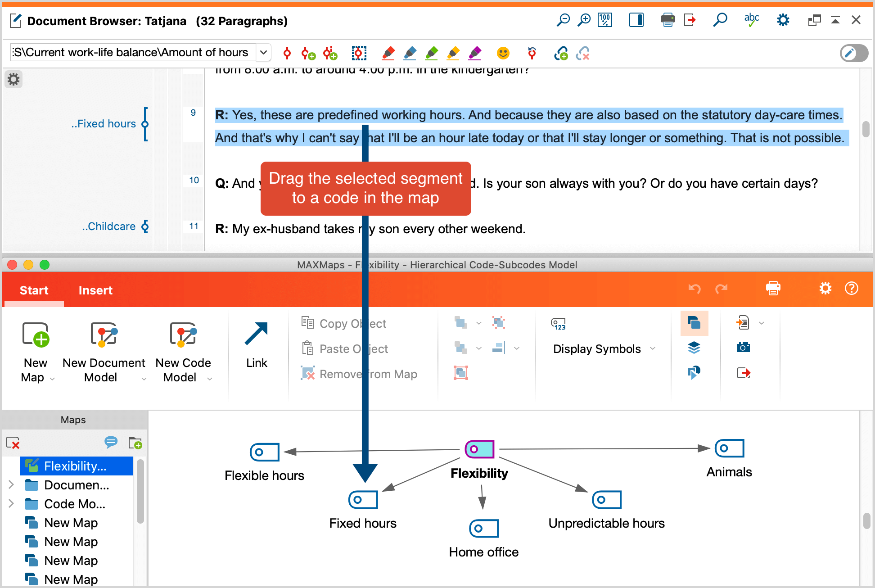Create a New Map
Screen dimensions: 875x588
pyautogui.click(x=35, y=352)
